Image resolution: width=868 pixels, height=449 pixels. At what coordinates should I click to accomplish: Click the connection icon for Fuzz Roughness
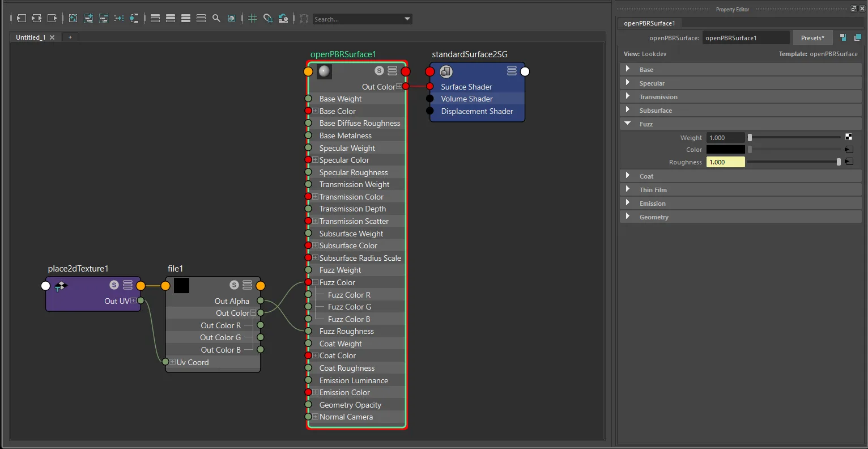coord(849,162)
